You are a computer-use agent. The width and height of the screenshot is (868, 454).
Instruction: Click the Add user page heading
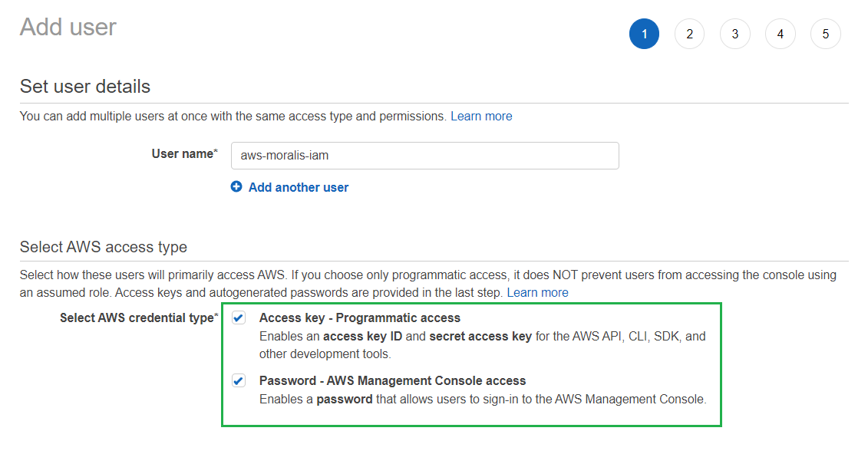pos(68,26)
